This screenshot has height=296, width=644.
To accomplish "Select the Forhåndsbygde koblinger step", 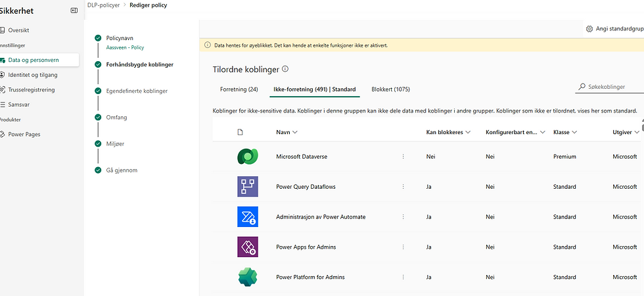I will click(x=139, y=64).
